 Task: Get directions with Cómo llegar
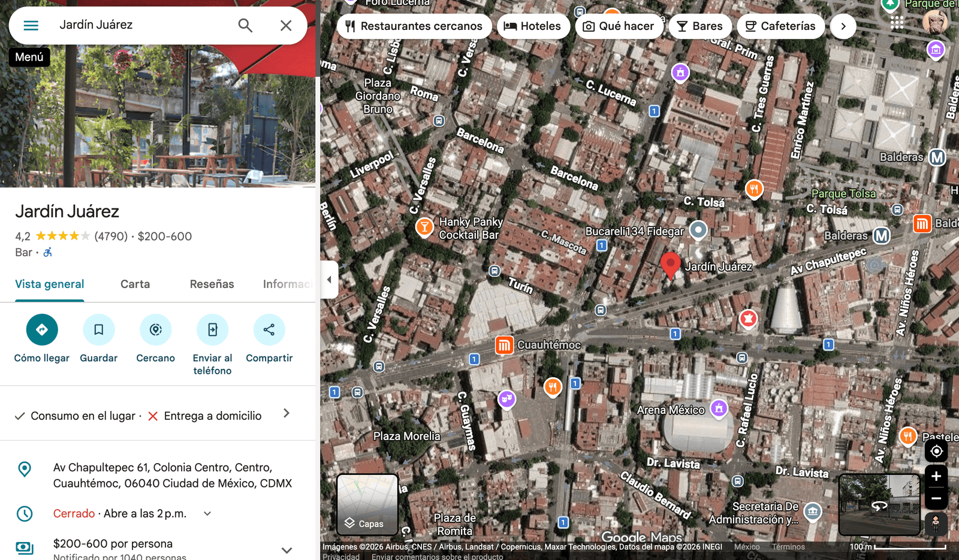42,339
